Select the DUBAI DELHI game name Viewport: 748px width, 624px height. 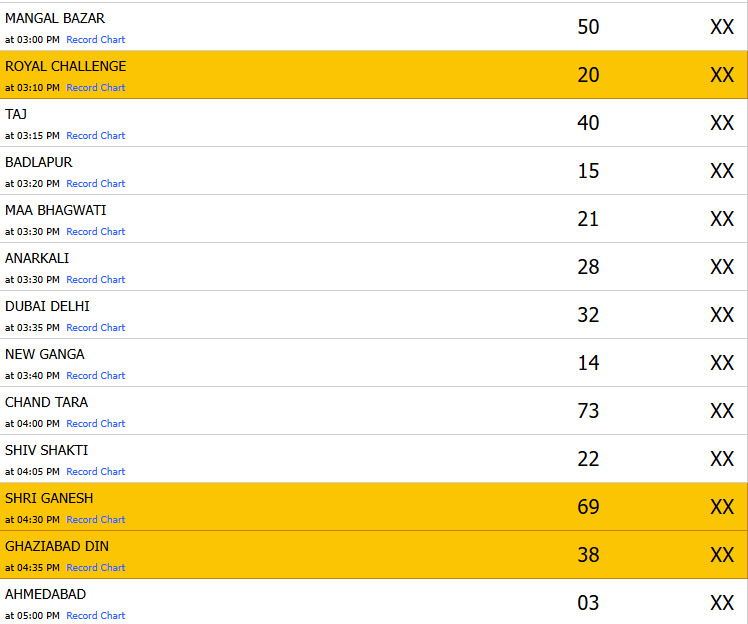[47, 306]
